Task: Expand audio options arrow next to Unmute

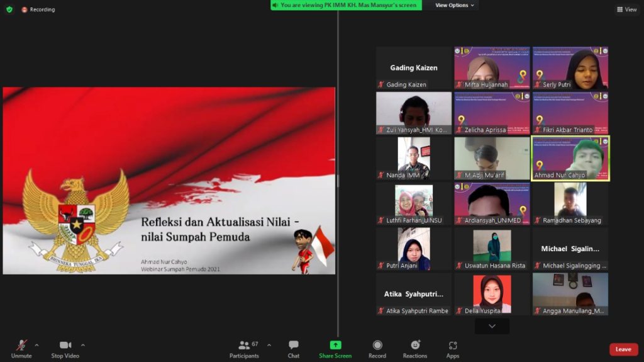Action: [x=37, y=345]
